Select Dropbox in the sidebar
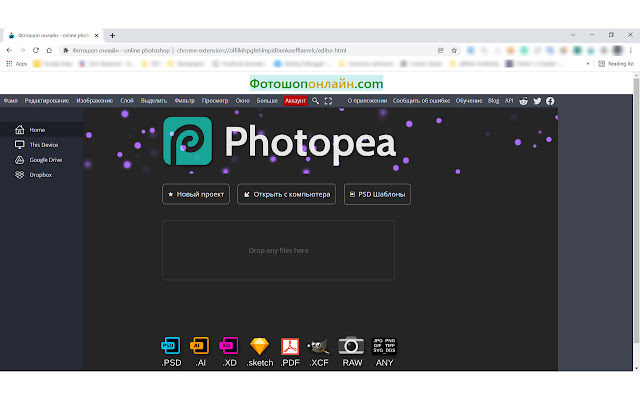640x400 pixels. (42, 175)
